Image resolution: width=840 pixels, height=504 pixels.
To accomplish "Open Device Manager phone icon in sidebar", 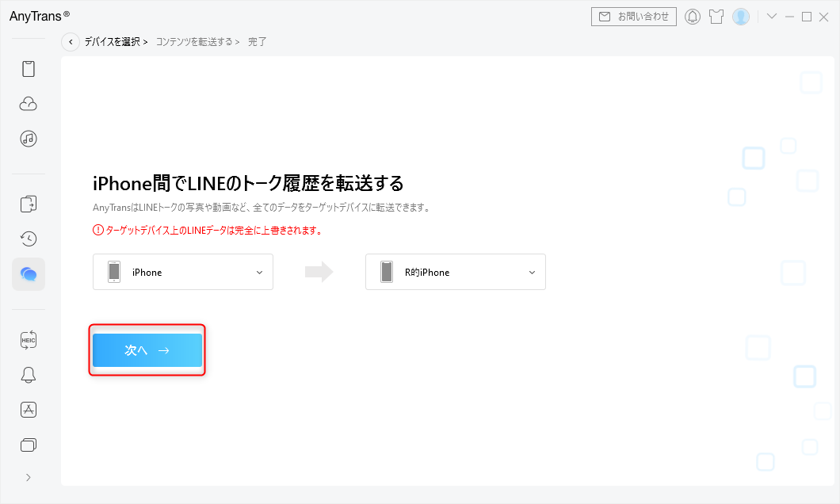I will pyautogui.click(x=29, y=69).
